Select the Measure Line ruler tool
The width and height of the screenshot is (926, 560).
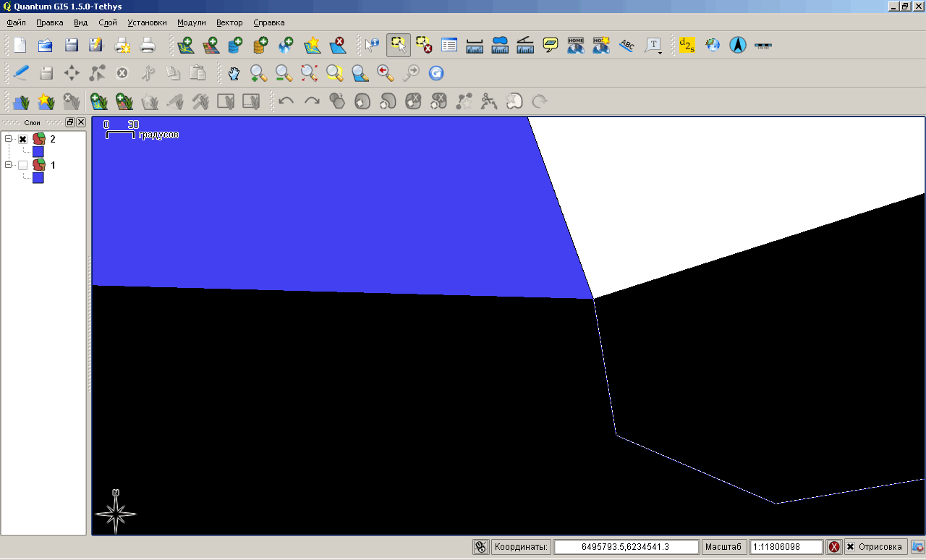tap(475, 45)
